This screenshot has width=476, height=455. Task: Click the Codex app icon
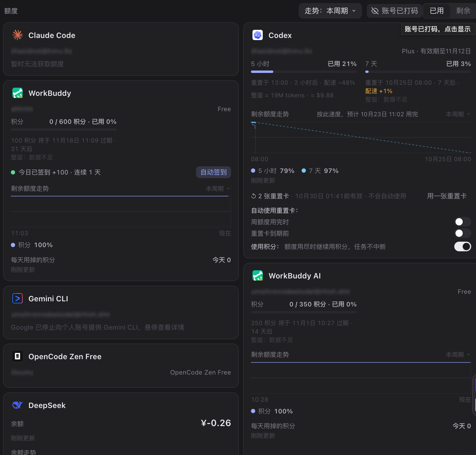[x=258, y=35]
